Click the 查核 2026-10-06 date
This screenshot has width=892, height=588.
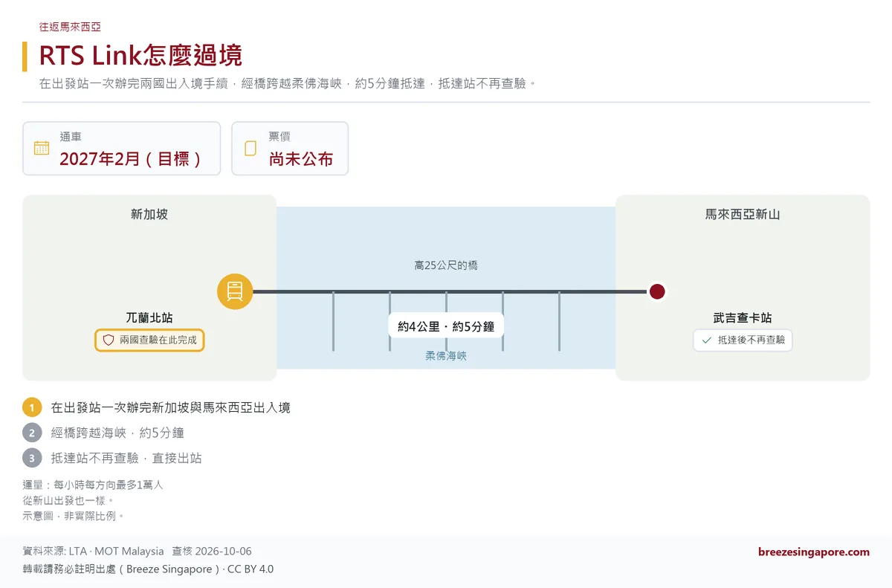[x=212, y=552]
